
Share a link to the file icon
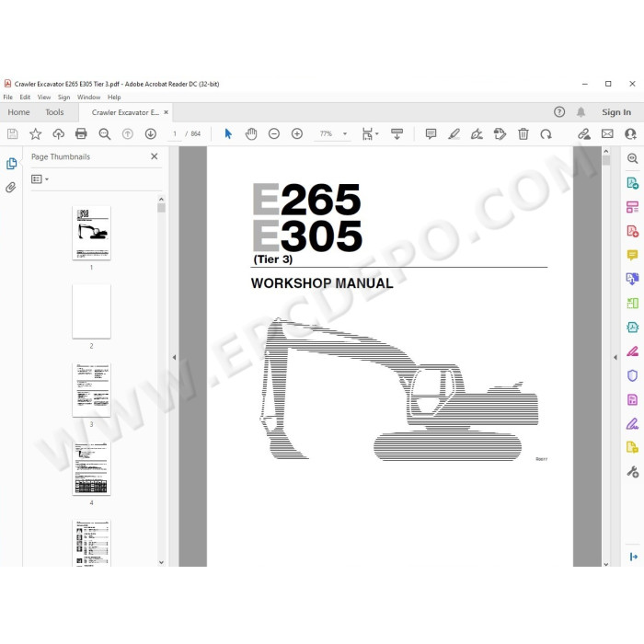coord(584,134)
